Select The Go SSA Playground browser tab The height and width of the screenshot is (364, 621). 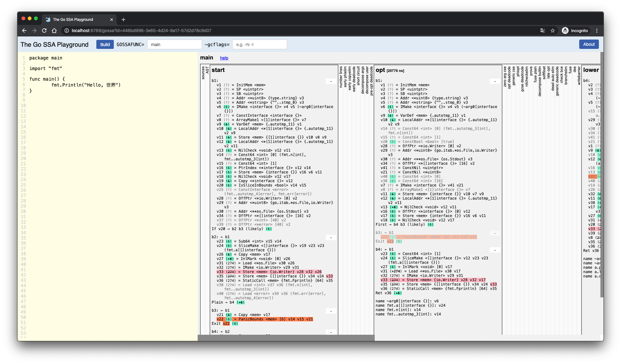(73, 20)
